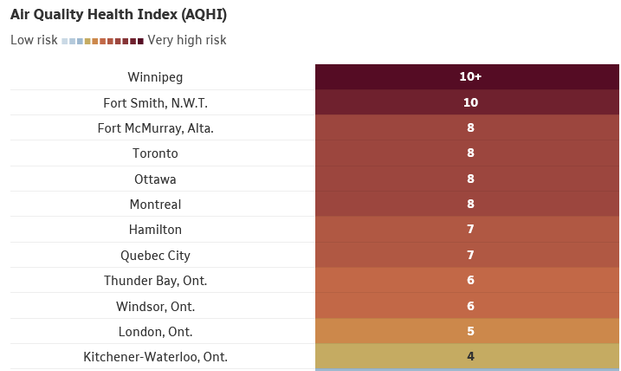Click the Winnipeg city name
The height and width of the screenshot is (371, 621).
[x=155, y=77]
